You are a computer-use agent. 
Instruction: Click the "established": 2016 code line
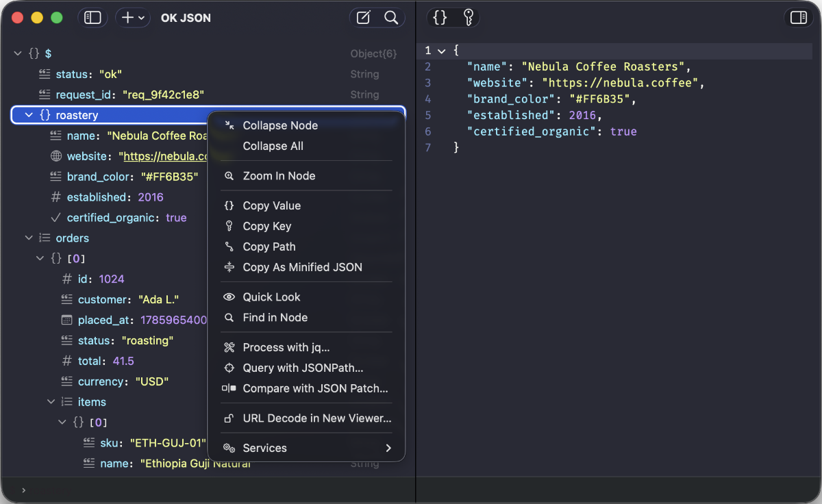point(534,115)
